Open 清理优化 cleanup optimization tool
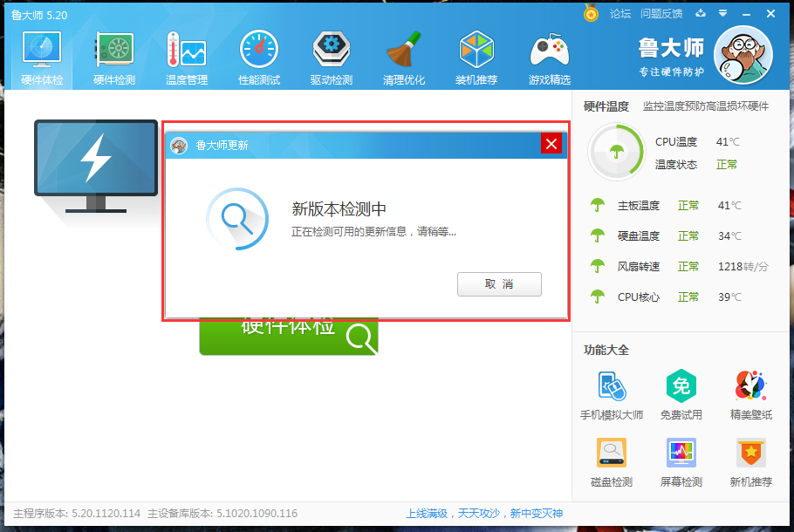 tap(403, 57)
